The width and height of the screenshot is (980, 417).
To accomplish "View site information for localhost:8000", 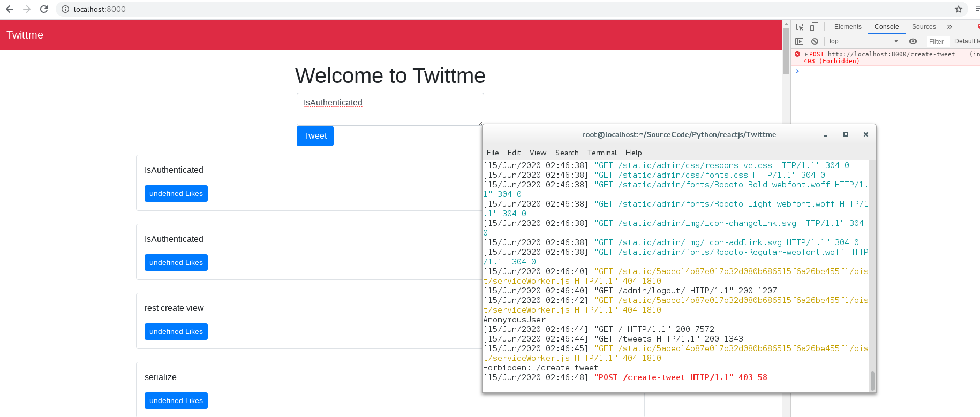I will coord(65,9).
